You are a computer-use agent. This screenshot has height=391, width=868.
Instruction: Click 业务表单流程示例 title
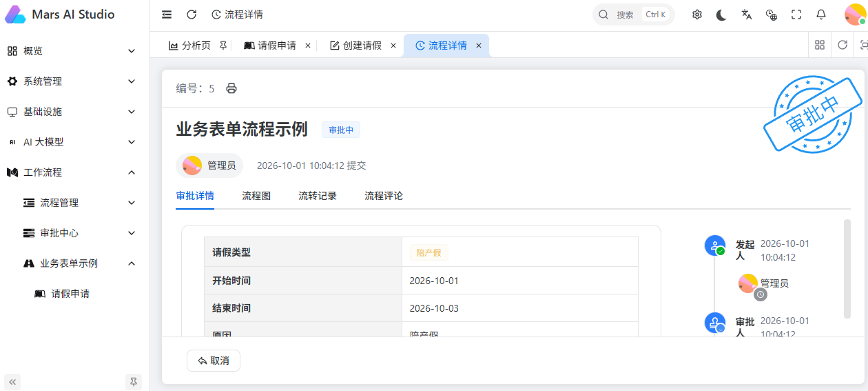[242, 130]
